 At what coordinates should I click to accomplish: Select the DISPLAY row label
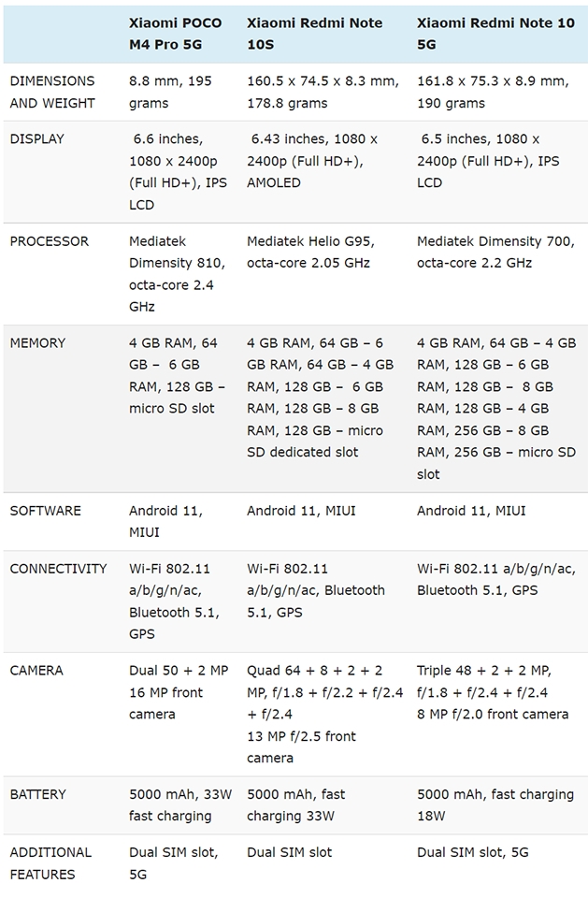tap(36, 139)
